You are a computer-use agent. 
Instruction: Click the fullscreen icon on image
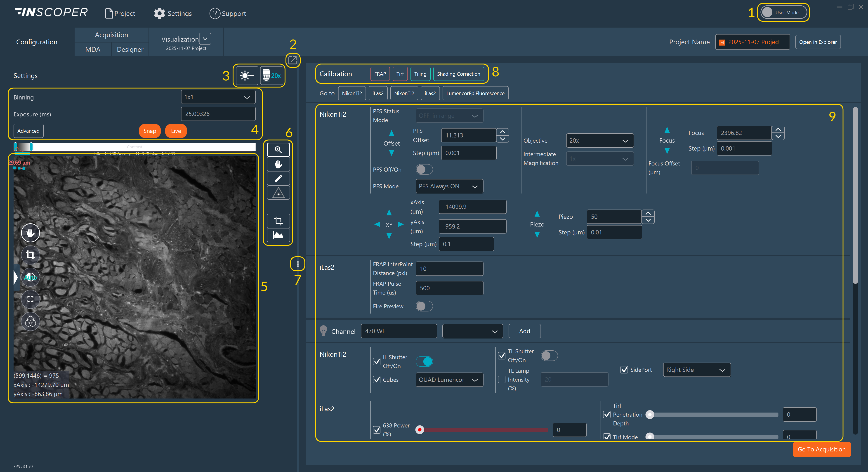point(30,299)
